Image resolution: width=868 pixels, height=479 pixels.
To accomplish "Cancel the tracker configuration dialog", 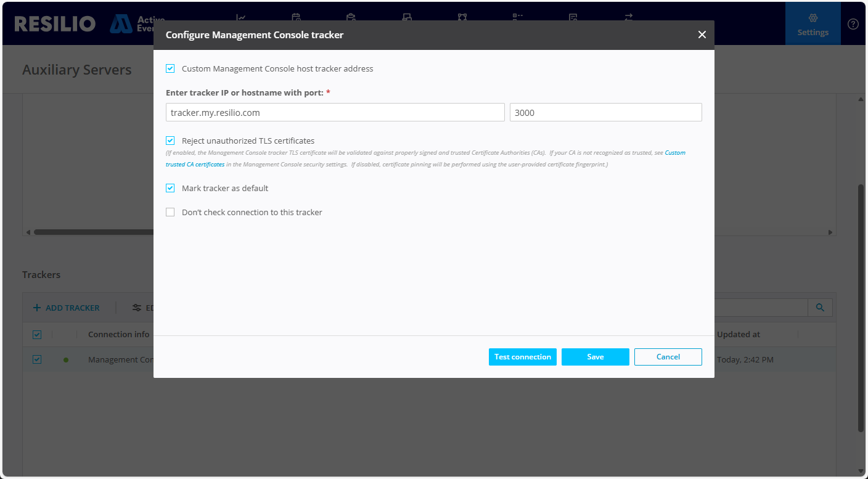I will point(668,357).
